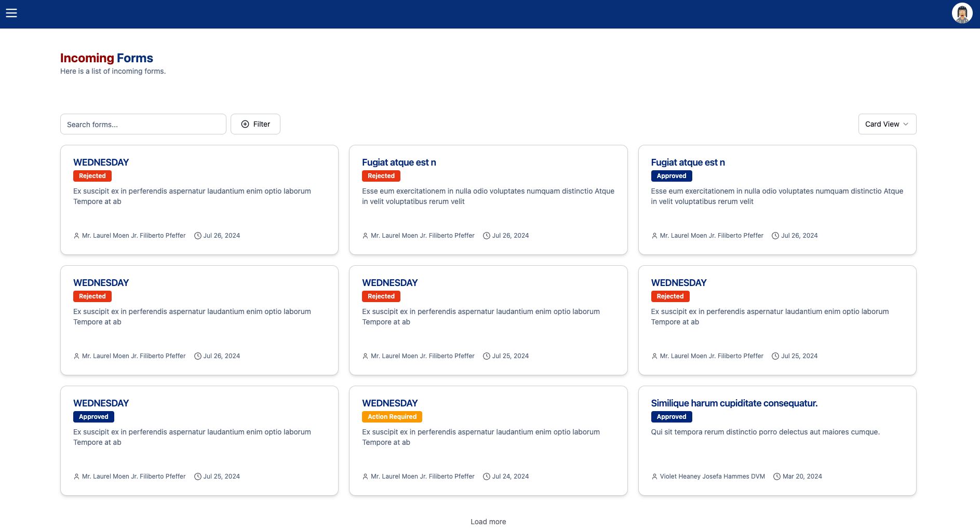
Task: Click Load more to show additional forms
Action: coord(488,522)
